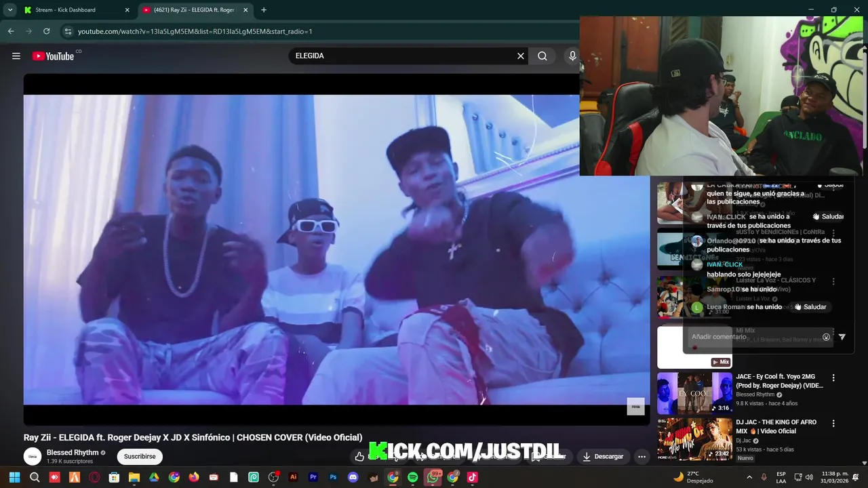Open Adobe Photoshop from taskbar
Viewport: 868px width, 488px height.
(333, 477)
